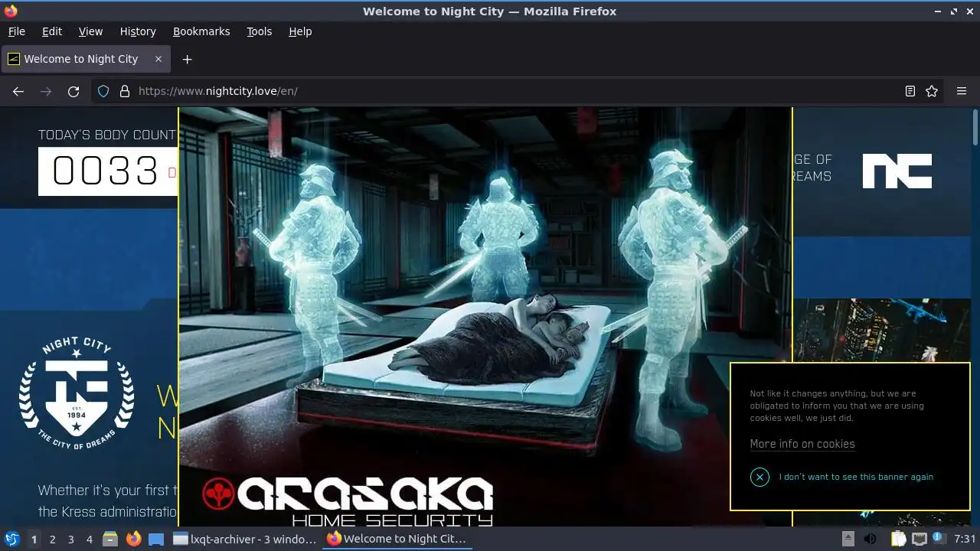
Task: Launch the file manager from taskbar
Action: point(110,539)
